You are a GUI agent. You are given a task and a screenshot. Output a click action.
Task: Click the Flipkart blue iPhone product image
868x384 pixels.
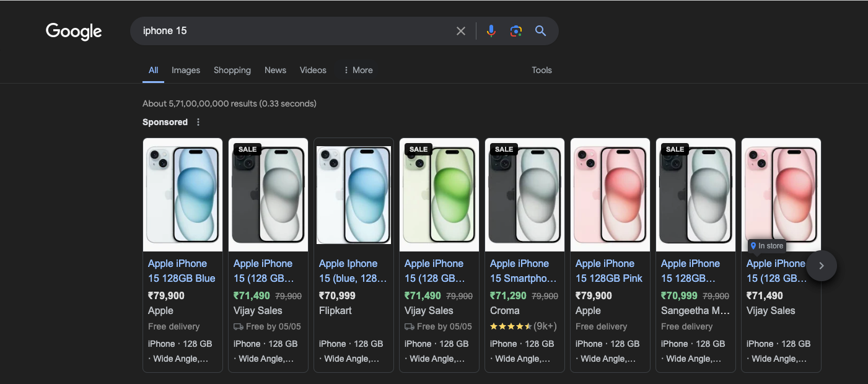pos(354,194)
